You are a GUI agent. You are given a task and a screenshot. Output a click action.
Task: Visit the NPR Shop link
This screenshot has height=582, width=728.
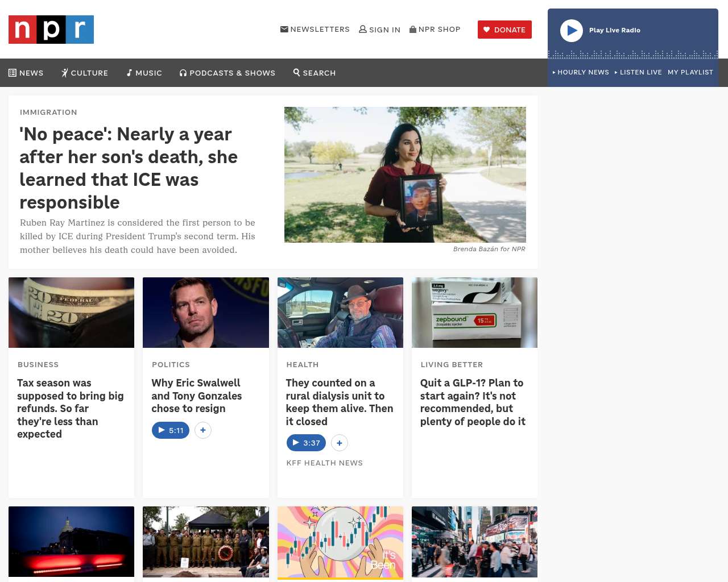(435, 29)
